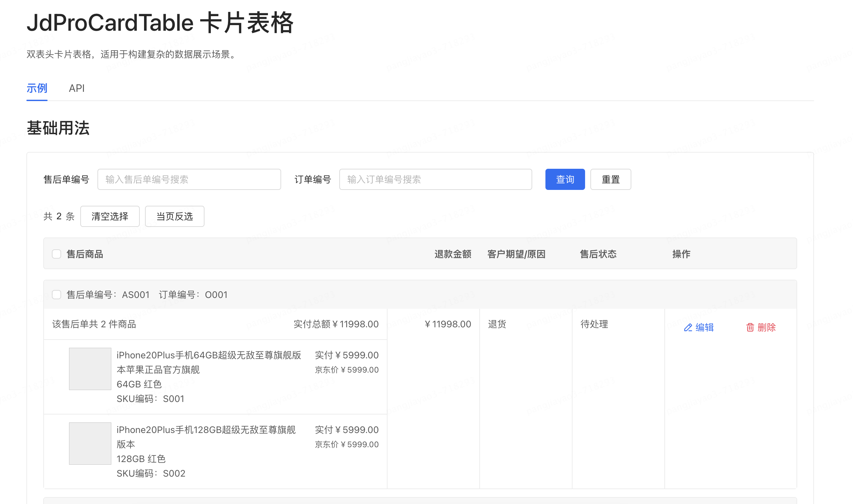Viewport: 853px width, 504px height.
Task: Click the 64GB 红色 spec text
Action: click(139, 384)
